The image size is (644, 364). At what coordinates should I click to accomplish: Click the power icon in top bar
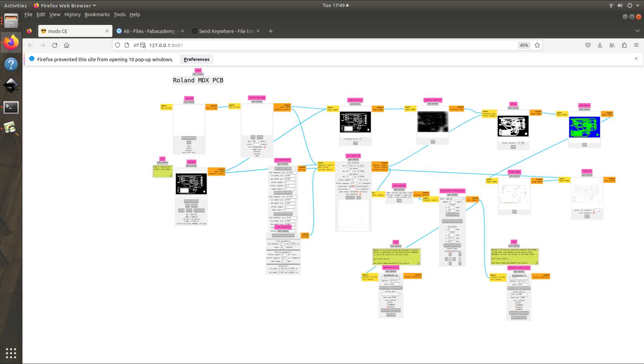click(630, 6)
